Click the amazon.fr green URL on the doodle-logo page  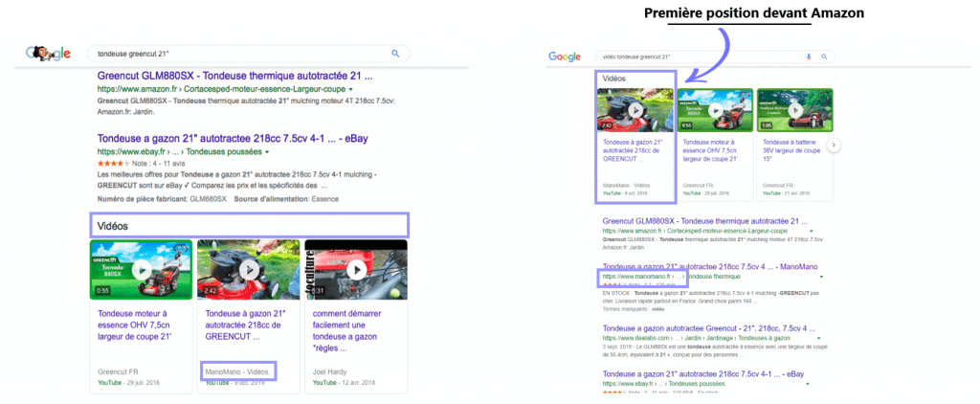point(221,89)
